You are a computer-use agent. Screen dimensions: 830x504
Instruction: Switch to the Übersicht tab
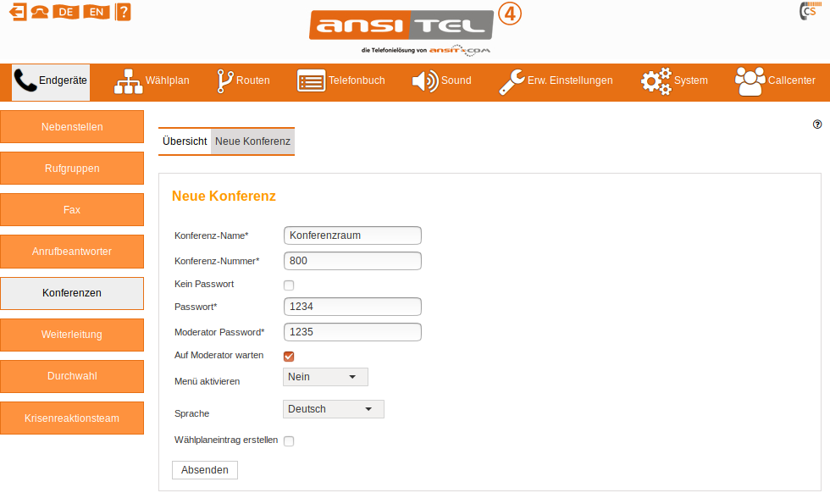185,141
